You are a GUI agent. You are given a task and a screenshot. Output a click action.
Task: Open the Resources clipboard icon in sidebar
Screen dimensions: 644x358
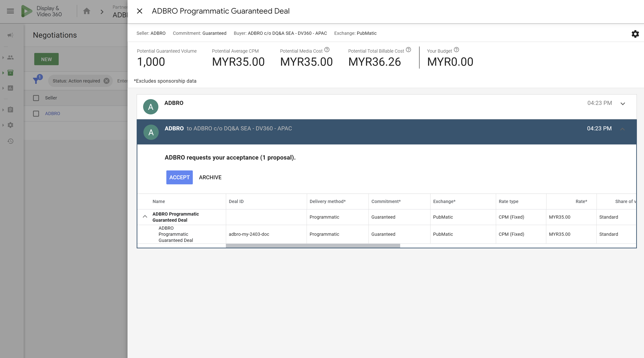[10, 110]
